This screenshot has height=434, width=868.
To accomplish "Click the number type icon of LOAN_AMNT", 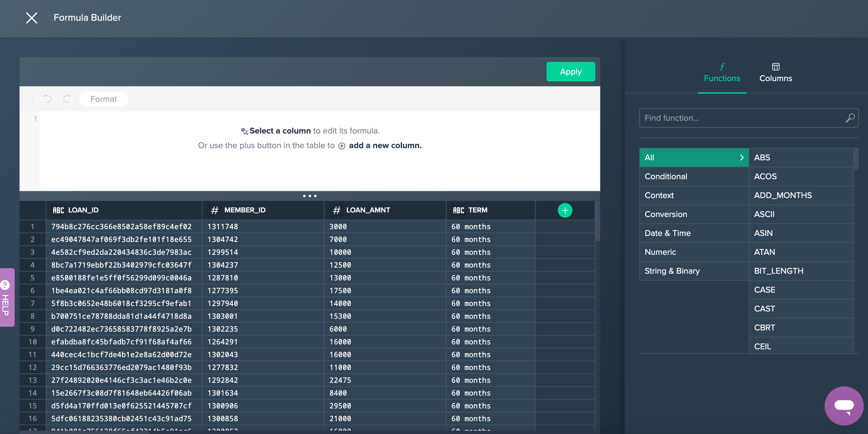I will pyautogui.click(x=336, y=210).
